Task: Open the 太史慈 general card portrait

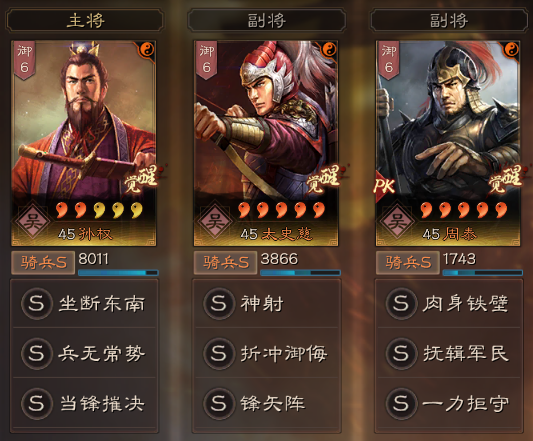Action: coord(266,143)
